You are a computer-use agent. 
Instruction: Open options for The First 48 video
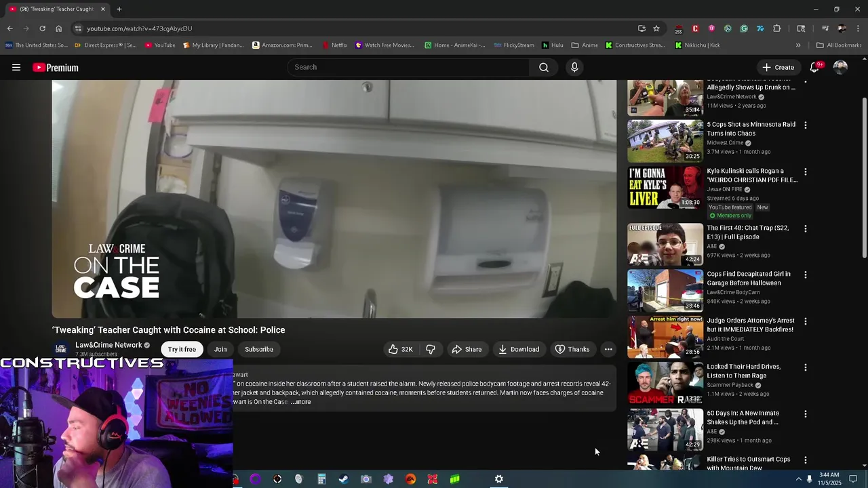click(805, 229)
